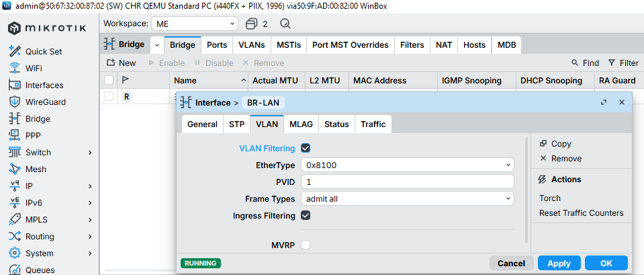Toggle the Ingress Filtering checkbox
The width and height of the screenshot is (644, 275).
pos(306,216)
